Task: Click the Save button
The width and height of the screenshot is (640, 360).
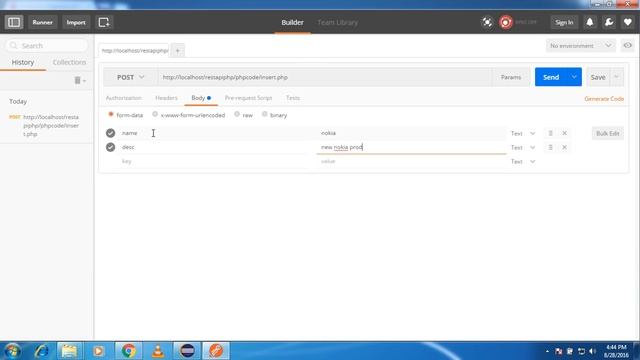Action: [598, 77]
